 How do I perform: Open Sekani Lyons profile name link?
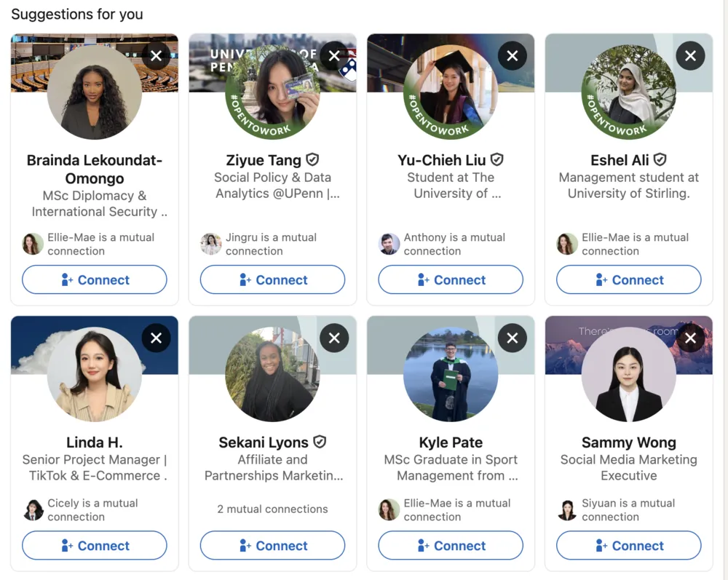coord(264,442)
